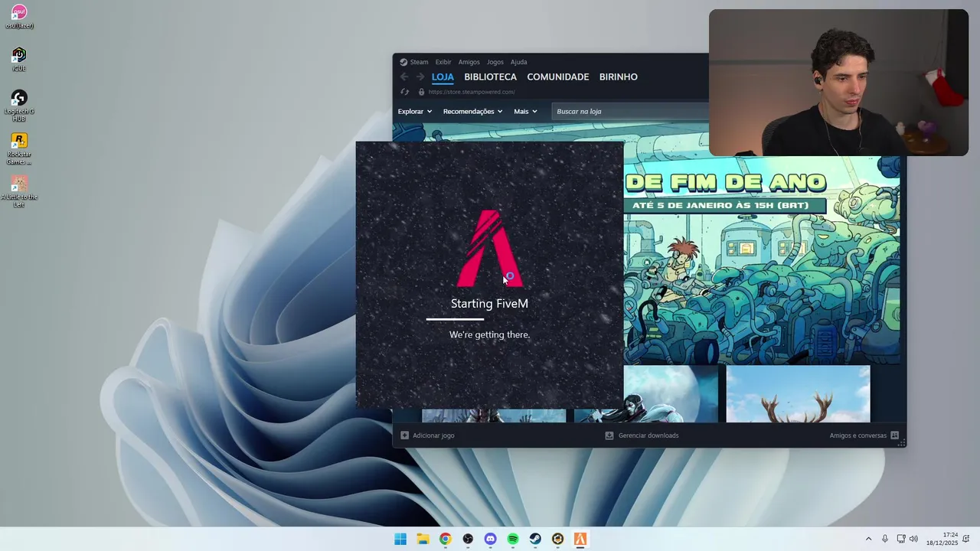
Task: Expand the Recomendações dropdown
Action: click(472, 112)
